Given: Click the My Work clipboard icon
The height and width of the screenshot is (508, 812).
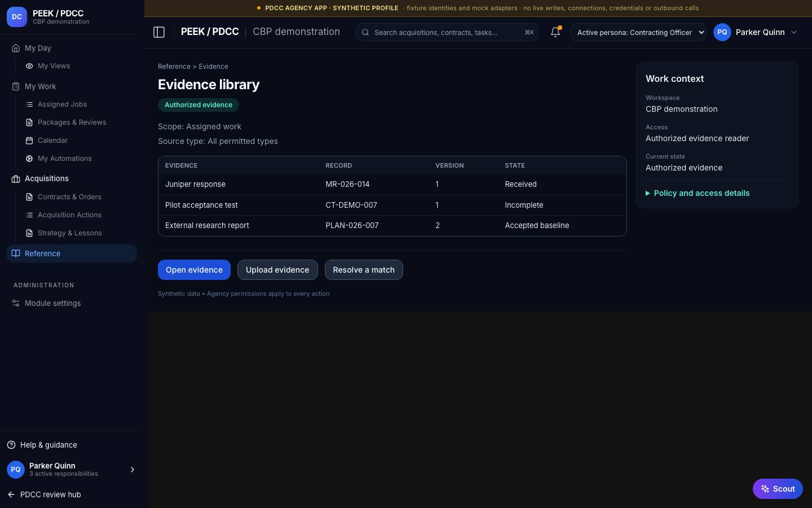Looking at the screenshot, I should tap(16, 86).
